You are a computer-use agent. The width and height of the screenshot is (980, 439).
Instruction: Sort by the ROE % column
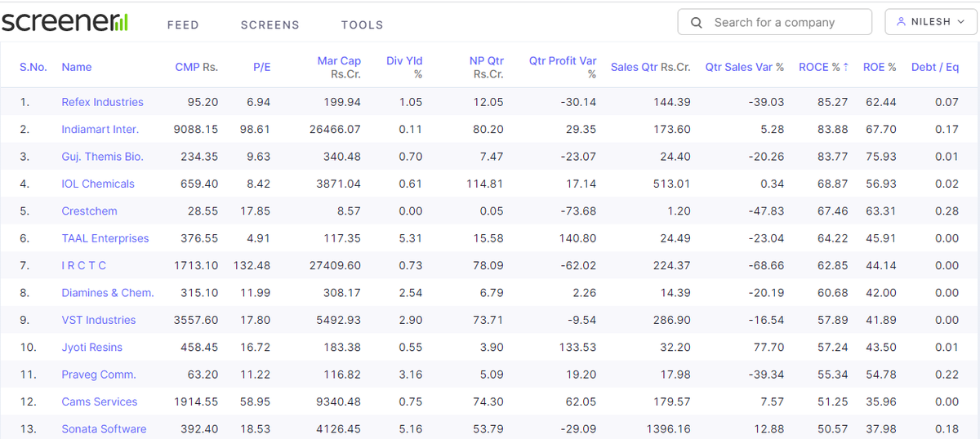(880, 67)
